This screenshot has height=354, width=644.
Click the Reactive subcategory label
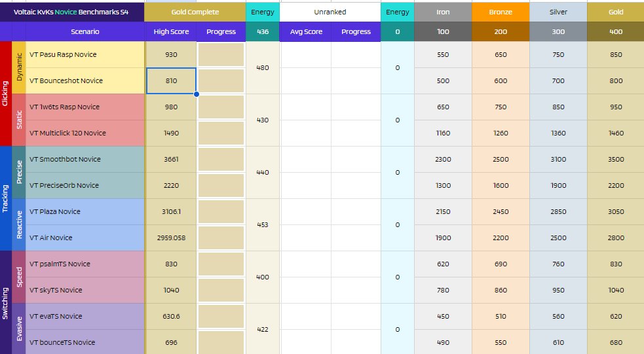(19, 225)
